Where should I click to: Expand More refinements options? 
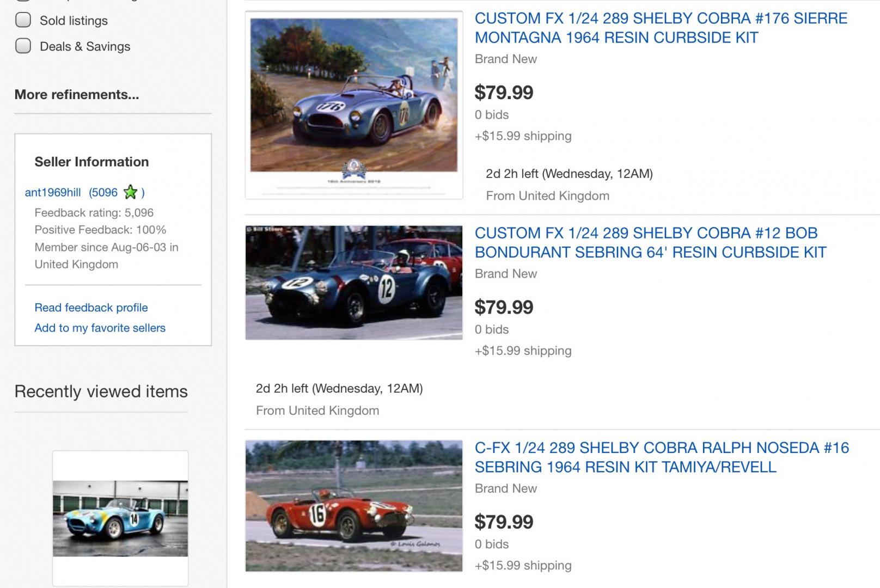(77, 94)
